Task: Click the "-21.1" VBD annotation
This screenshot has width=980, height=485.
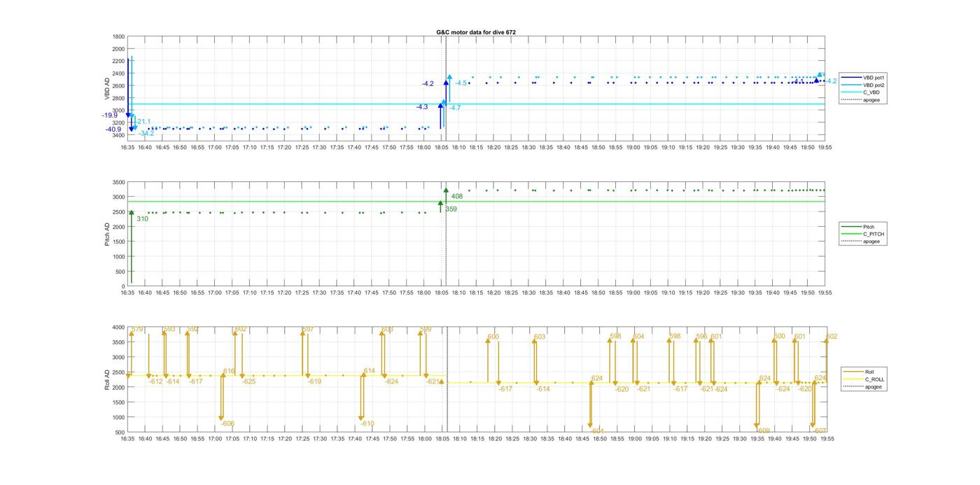Action: pyautogui.click(x=142, y=122)
